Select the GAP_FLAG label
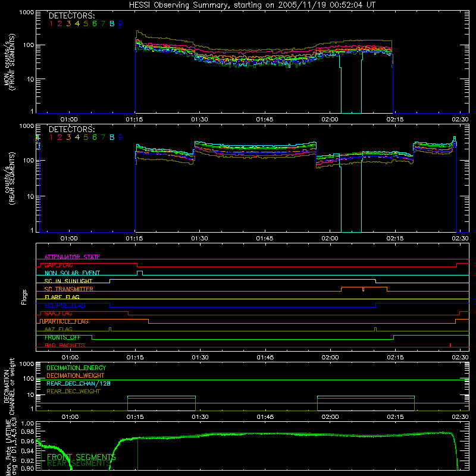Image resolution: width=476 pixels, height=476 pixels. click(x=58, y=265)
